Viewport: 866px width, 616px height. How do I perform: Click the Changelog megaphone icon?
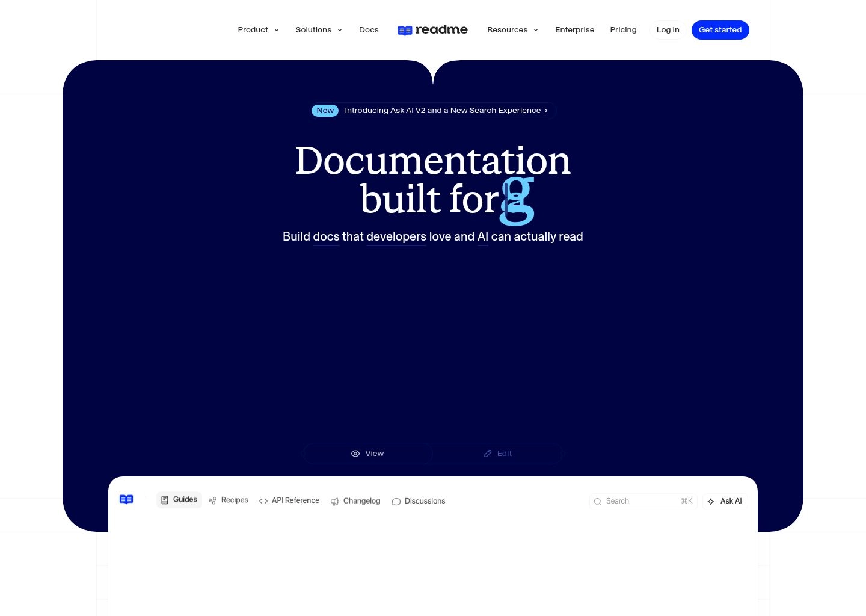(x=335, y=501)
